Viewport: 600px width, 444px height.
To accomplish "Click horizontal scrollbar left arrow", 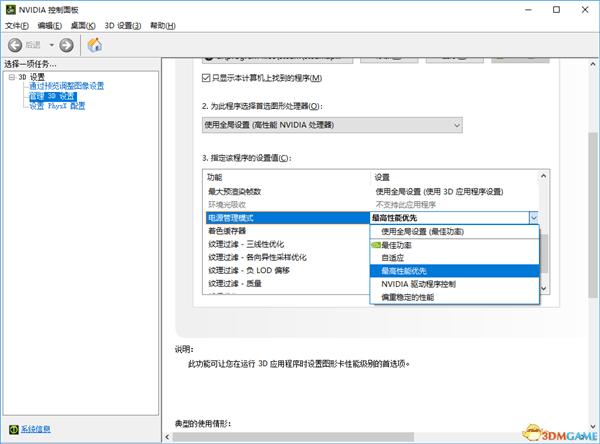I will pyautogui.click(x=167, y=437).
